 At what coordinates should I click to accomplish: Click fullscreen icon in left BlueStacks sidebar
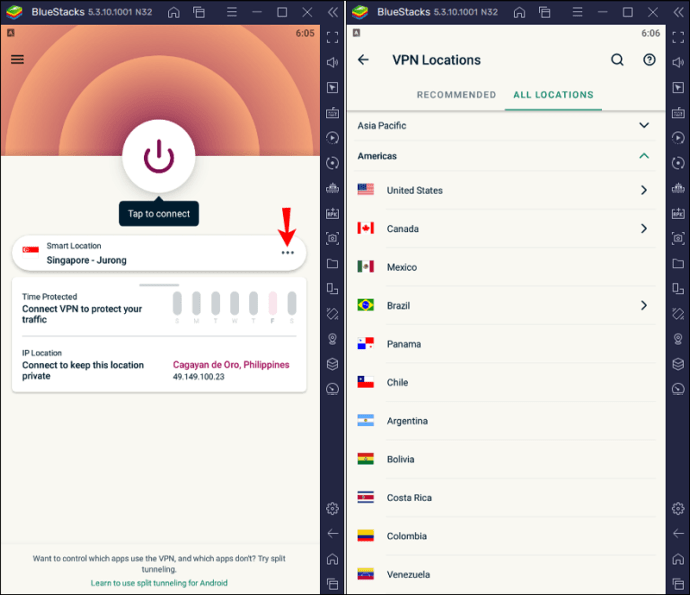[332, 37]
